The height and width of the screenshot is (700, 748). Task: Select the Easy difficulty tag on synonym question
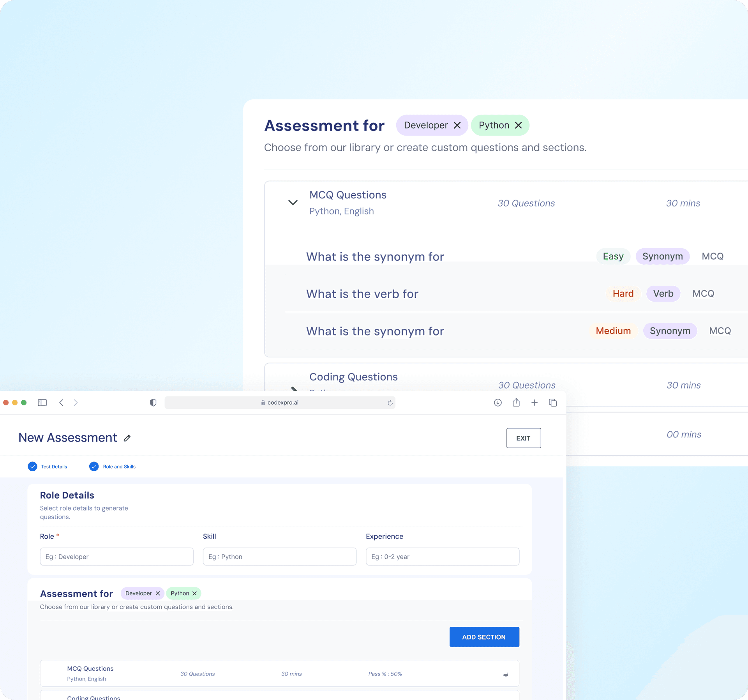click(613, 256)
